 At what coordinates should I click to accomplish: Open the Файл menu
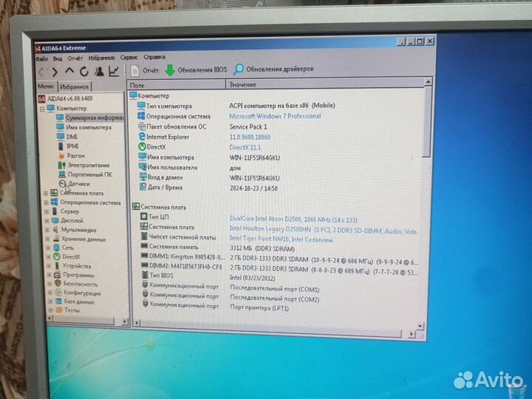tap(41, 58)
